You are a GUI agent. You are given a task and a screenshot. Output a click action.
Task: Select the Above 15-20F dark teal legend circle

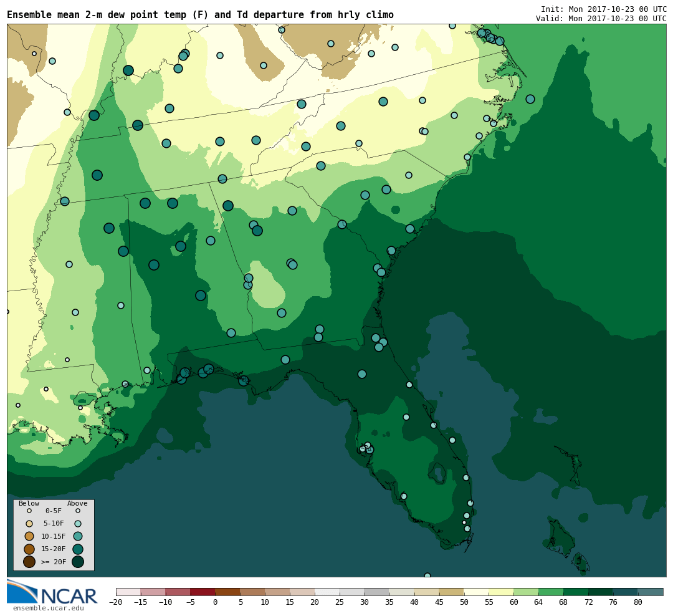coord(78,549)
